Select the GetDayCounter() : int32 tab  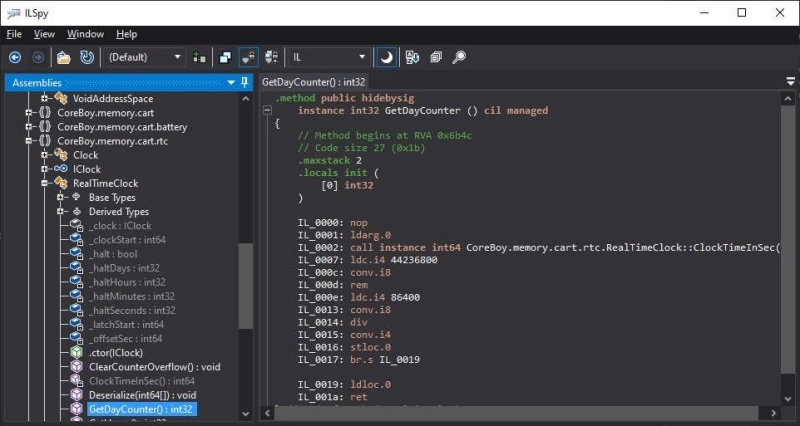tap(313, 82)
